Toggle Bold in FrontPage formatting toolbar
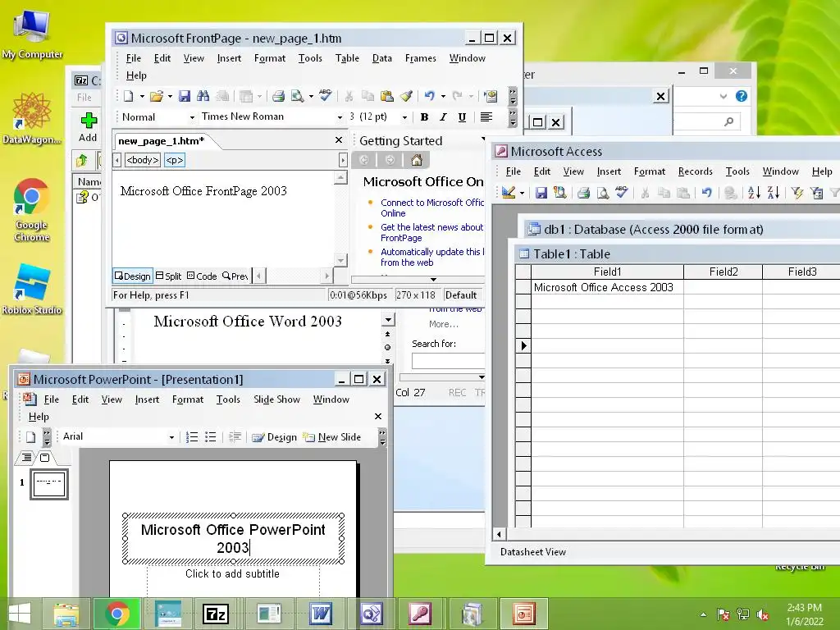 [424, 116]
